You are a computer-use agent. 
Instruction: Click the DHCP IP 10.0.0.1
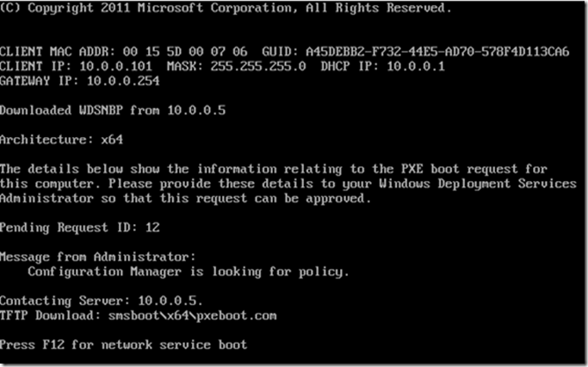(416, 66)
